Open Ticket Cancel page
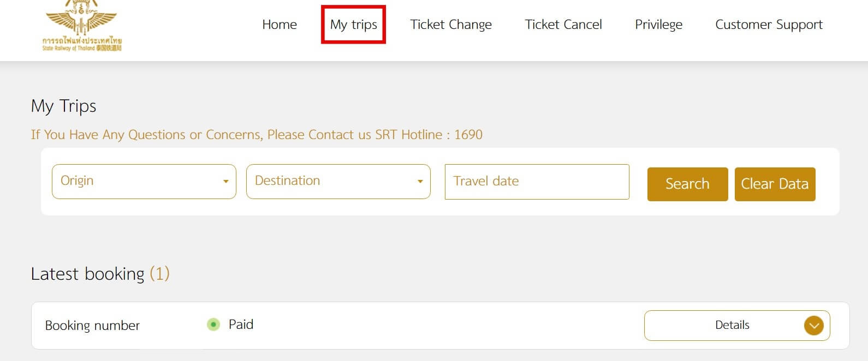This screenshot has height=361, width=868. 563,25
